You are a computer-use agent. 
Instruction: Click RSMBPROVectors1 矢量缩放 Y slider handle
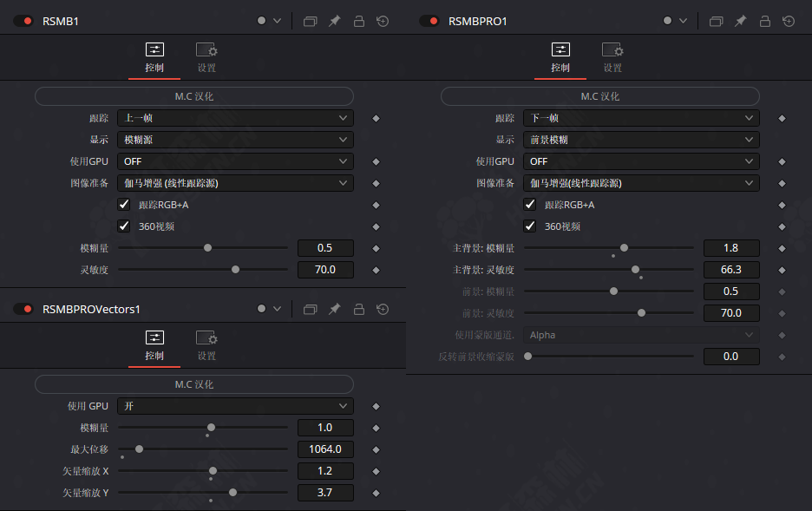coord(233,493)
